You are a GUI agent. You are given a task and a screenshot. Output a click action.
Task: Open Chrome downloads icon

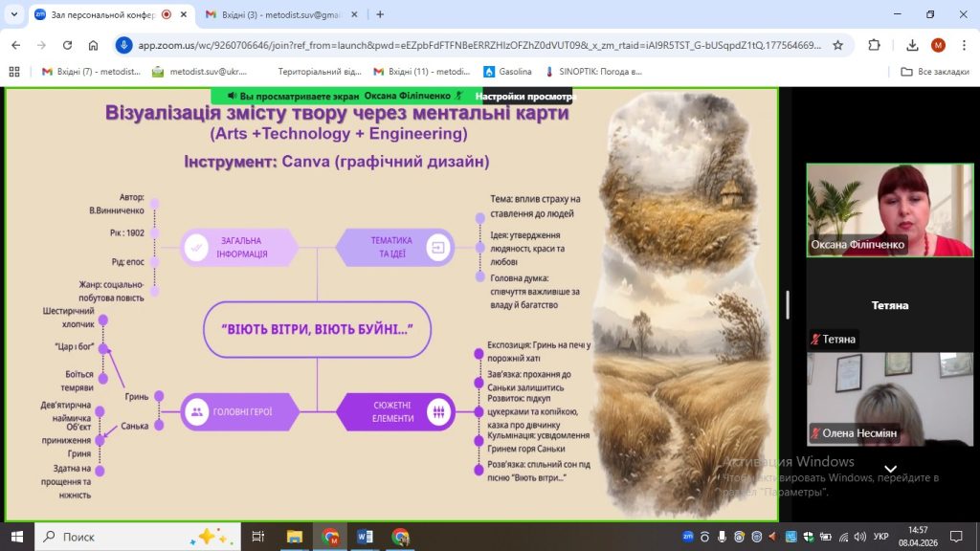click(x=912, y=45)
